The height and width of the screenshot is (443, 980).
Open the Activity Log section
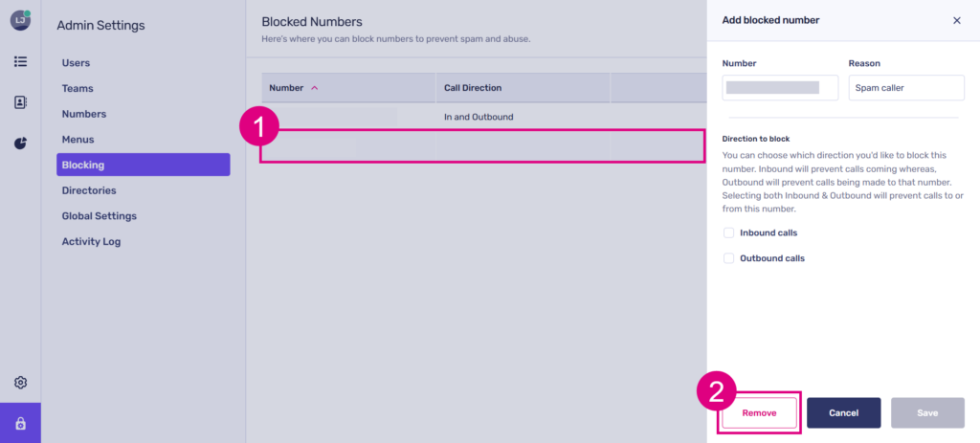[x=91, y=242]
